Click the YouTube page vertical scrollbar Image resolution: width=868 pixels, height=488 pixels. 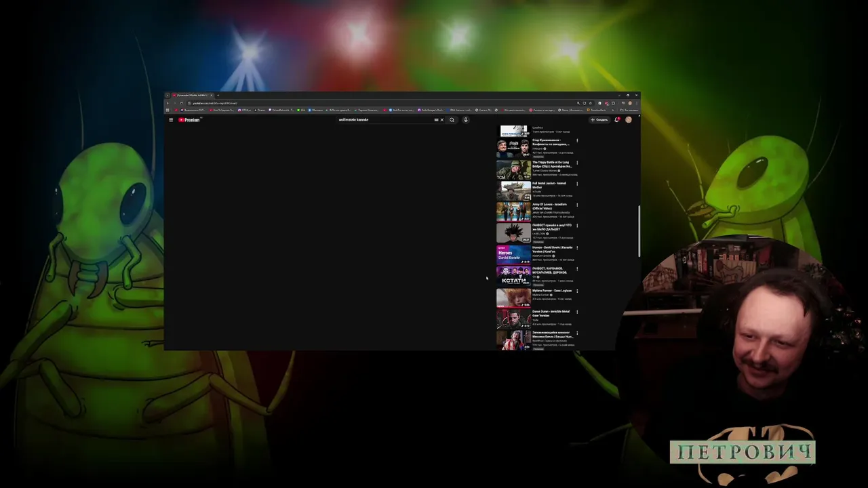(x=639, y=230)
